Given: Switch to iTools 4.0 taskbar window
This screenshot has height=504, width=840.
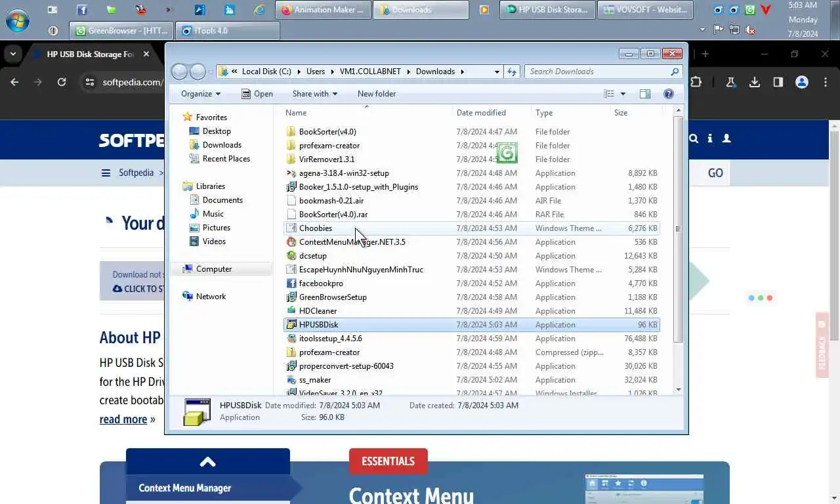Looking at the screenshot, I should coord(228,30).
